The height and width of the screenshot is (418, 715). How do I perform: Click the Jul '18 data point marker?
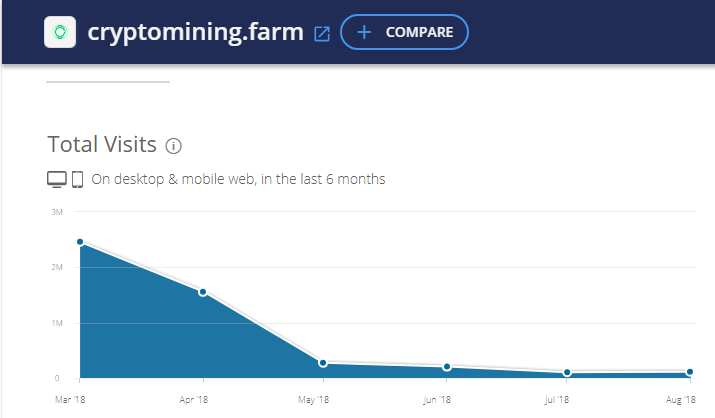click(x=568, y=373)
